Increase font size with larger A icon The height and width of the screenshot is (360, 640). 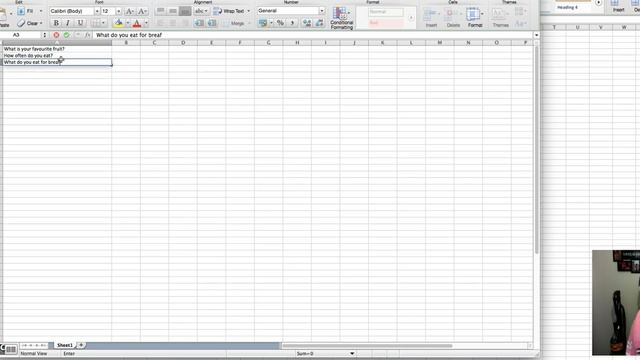coord(129,11)
